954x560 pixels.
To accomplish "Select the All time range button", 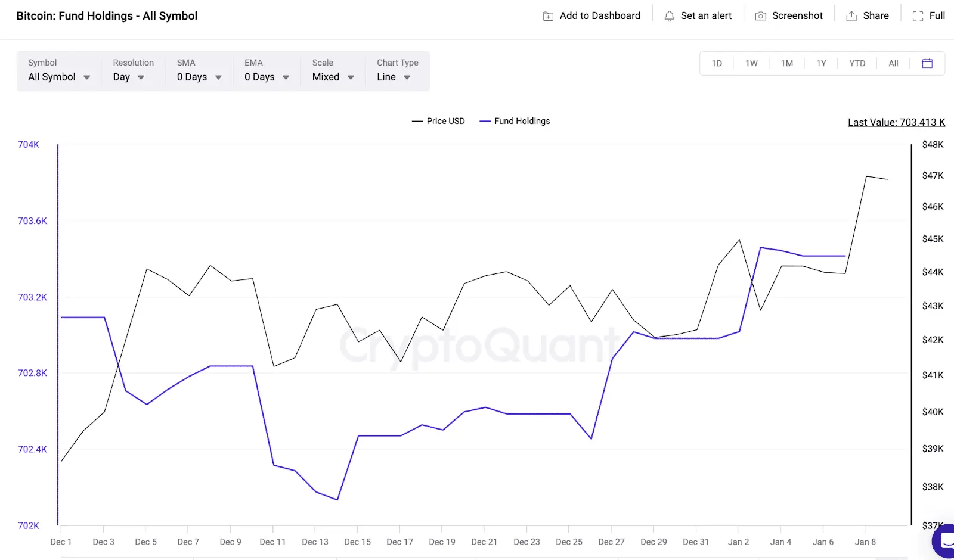I will coord(893,63).
